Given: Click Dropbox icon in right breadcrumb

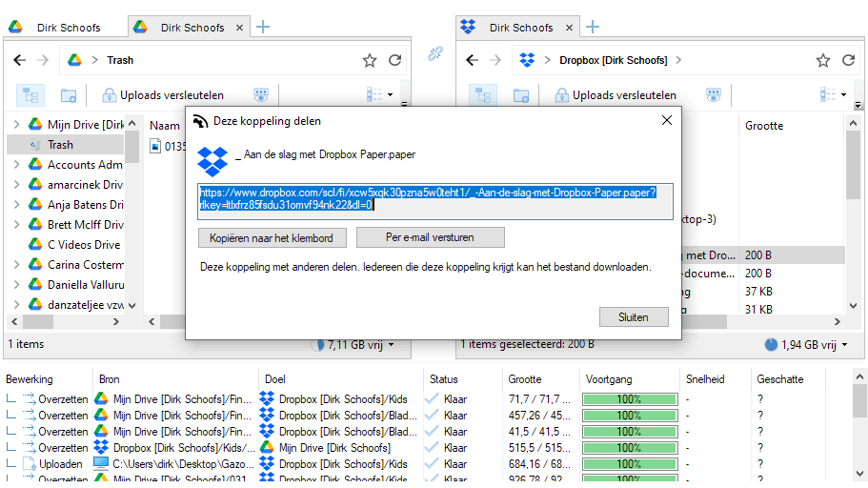Looking at the screenshot, I should coord(527,60).
